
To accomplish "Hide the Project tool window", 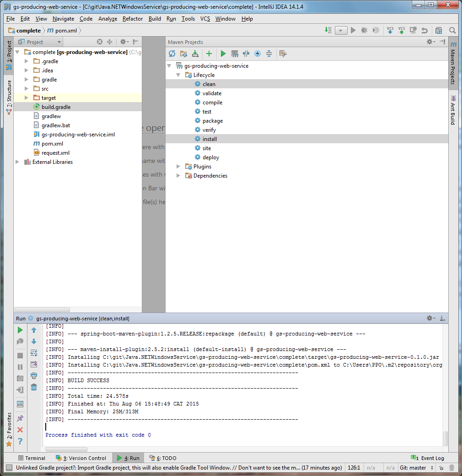I will [x=135, y=42].
